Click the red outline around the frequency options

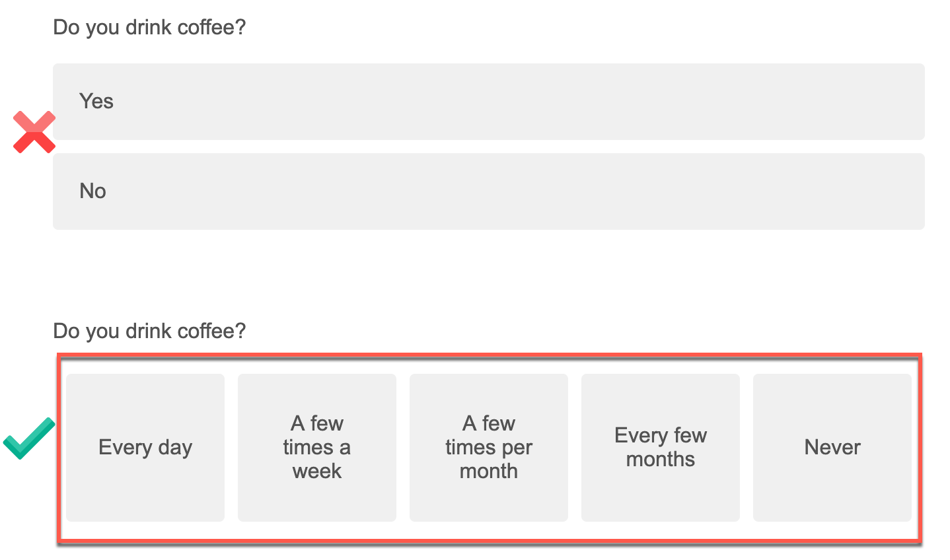point(489,356)
